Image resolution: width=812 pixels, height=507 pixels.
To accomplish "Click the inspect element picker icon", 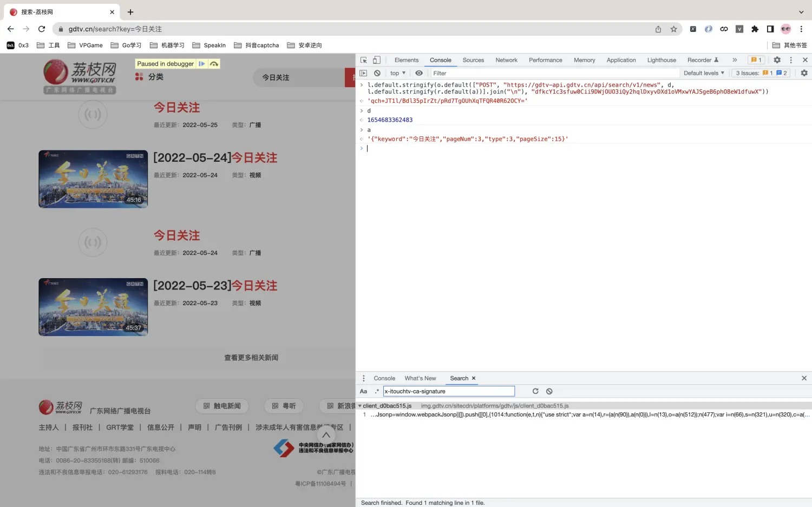I will [364, 60].
